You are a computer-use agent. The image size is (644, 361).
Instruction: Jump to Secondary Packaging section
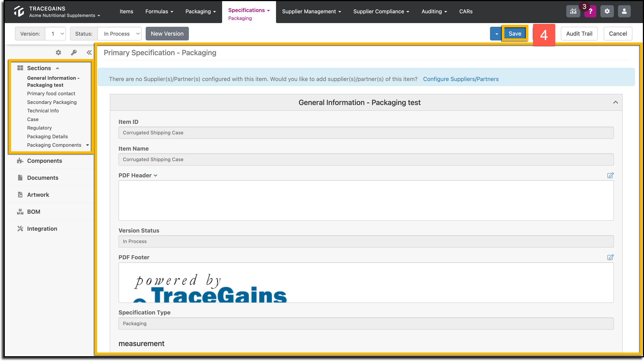pyautogui.click(x=52, y=102)
